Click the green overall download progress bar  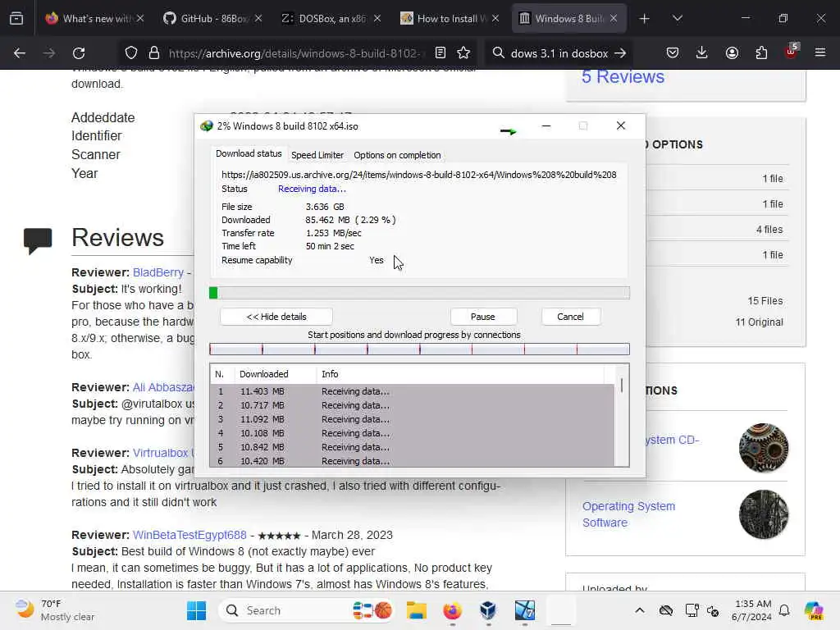[x=419, y=293]
